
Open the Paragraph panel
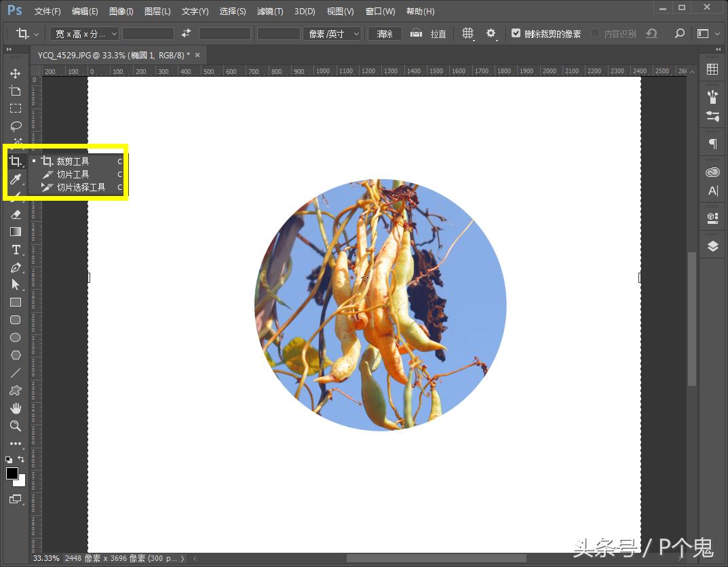712,144
